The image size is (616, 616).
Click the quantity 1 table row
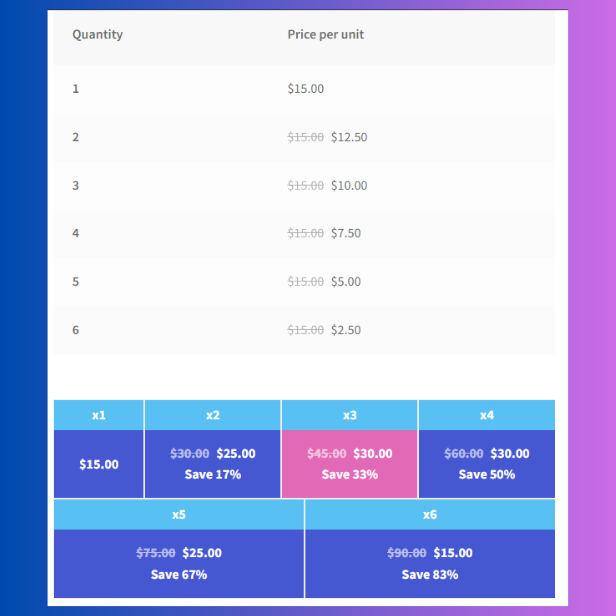coord(304,89)
